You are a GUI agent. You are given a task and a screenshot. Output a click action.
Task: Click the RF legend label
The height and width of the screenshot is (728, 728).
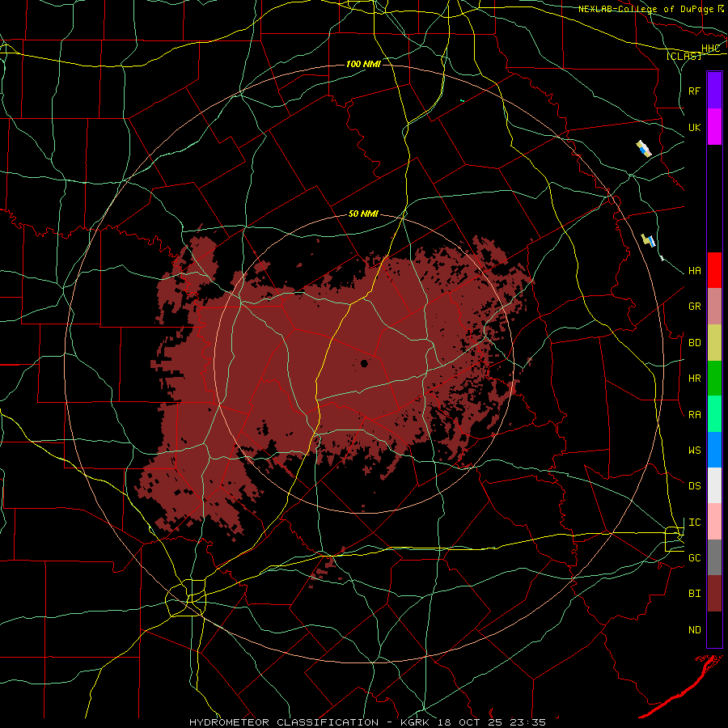[694, 91]
